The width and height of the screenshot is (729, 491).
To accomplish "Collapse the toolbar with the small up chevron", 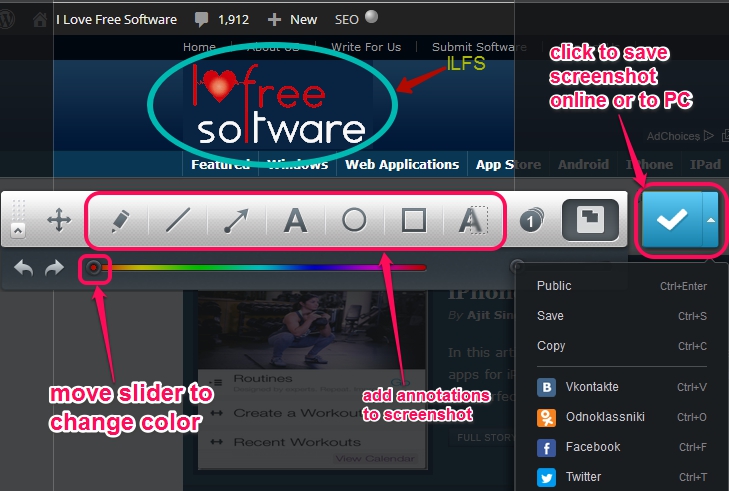I will coord(18,230).
